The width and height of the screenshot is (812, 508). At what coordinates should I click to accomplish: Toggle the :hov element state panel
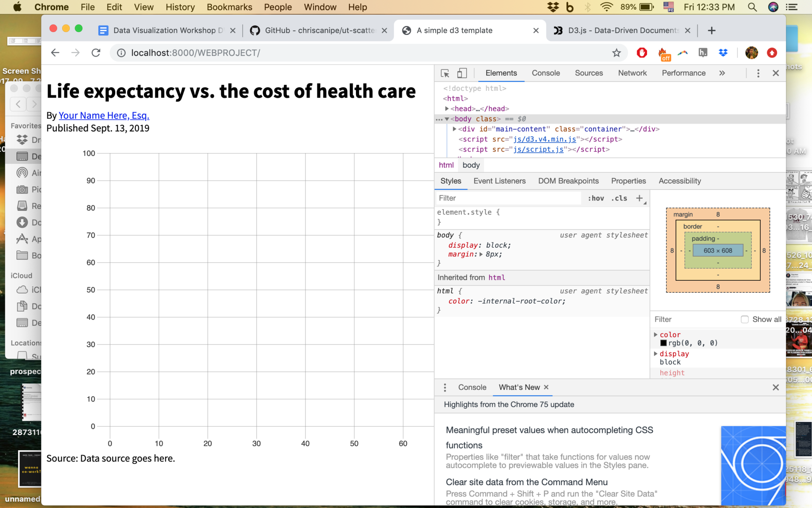tap(596, 198)
